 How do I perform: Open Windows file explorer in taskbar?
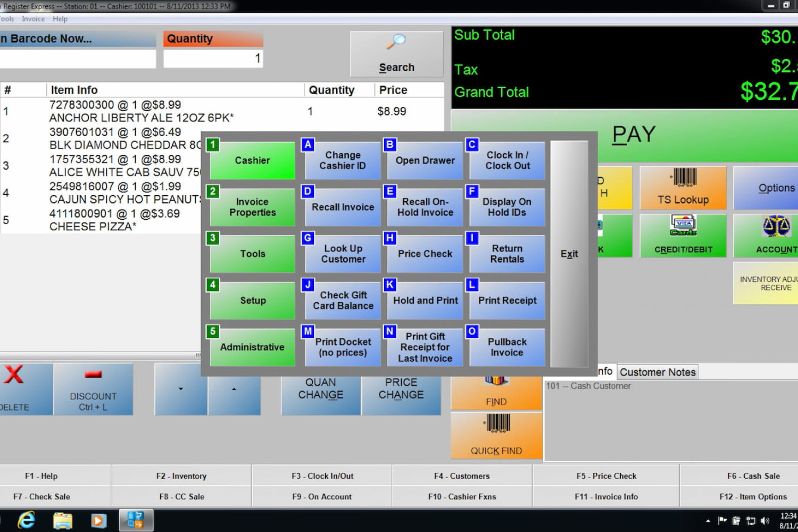(63, 520)
